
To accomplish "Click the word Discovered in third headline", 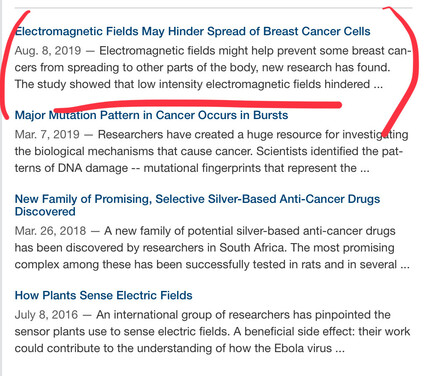I will [x=45, y=212].
